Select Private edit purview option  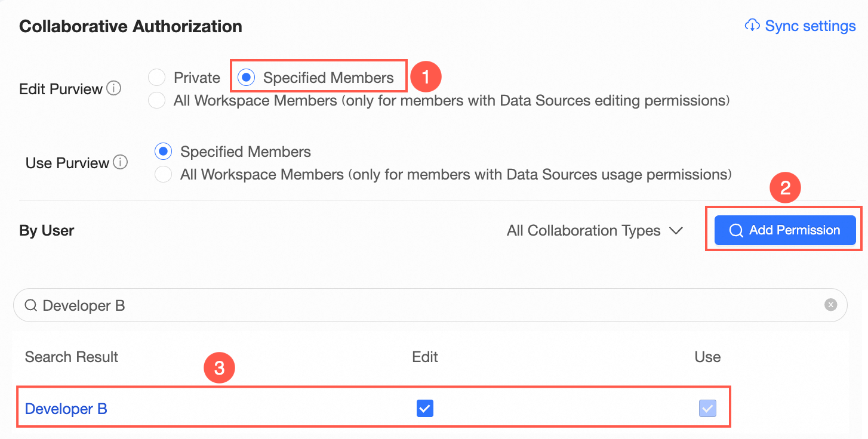tap(156, 78)
